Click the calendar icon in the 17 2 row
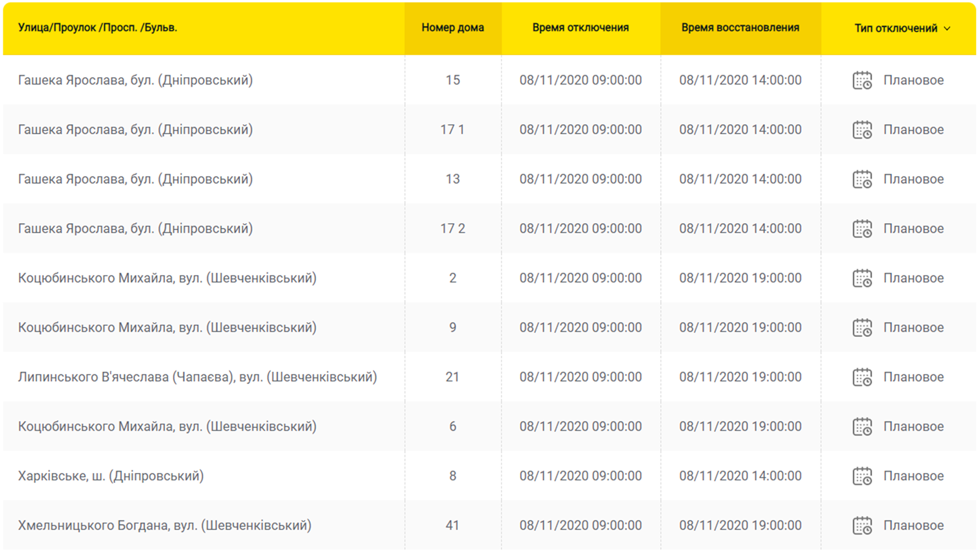Screen dimensions: 980x550 [x=862, y=229]
